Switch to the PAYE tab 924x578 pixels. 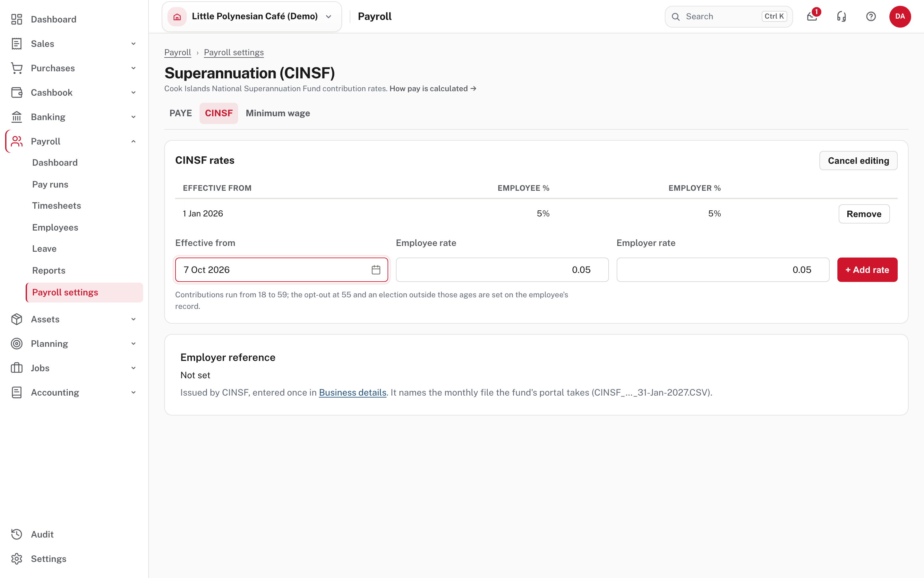(181, 113)
